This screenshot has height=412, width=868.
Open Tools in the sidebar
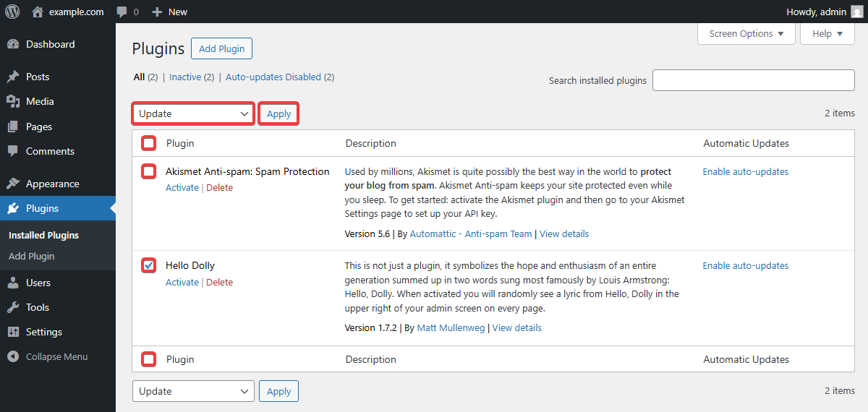point(38,307)
